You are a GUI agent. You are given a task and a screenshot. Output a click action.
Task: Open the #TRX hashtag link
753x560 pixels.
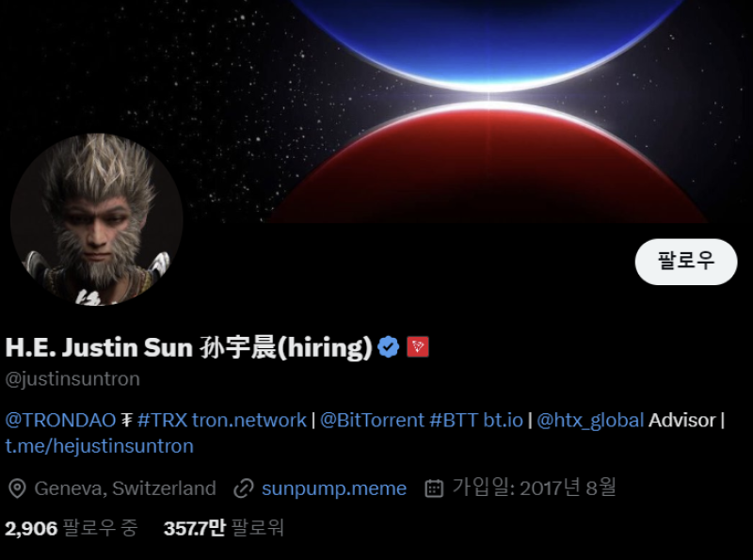pyautogui.click(x=162, y=421)
